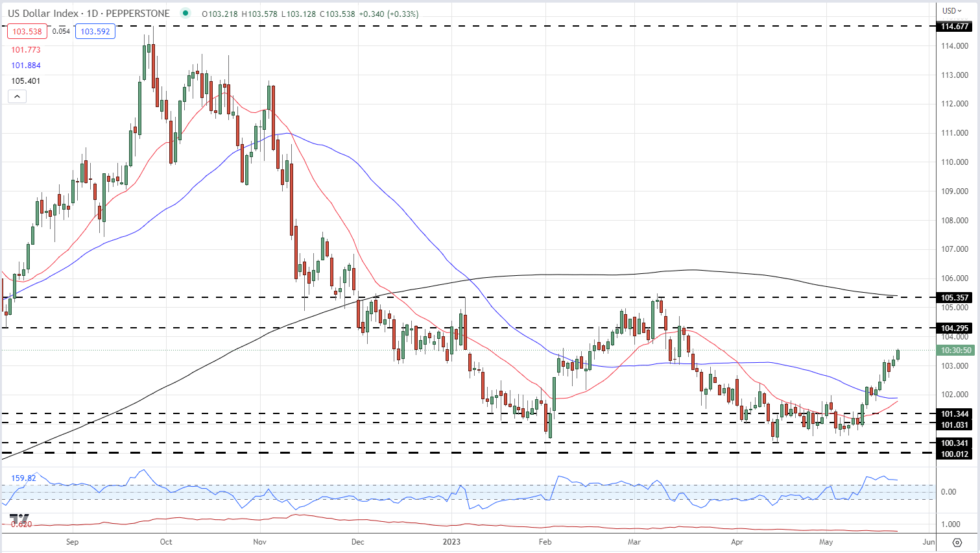Click blue buy price 103.592 button
980x553 pixels.
tap(95, 31)
